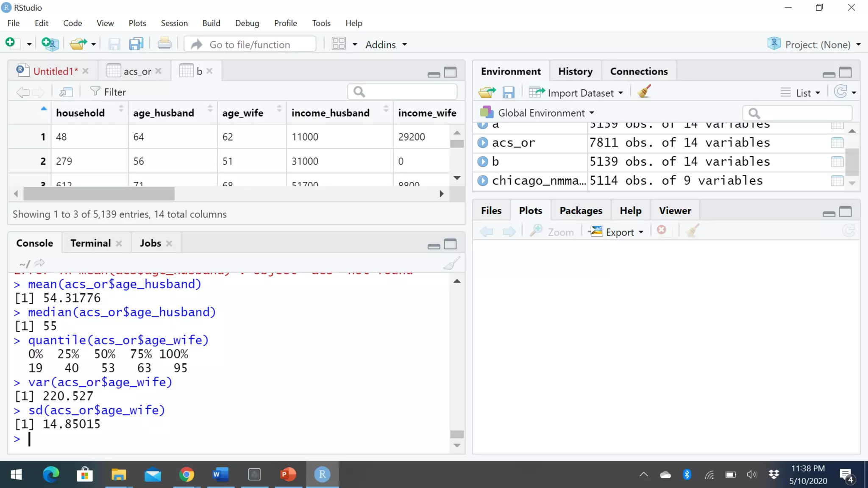The width and height of the screenshot is (868, 488).
Task: Show data viewer in new window icon
Action: pyautogui.click(x=66, y=92)
